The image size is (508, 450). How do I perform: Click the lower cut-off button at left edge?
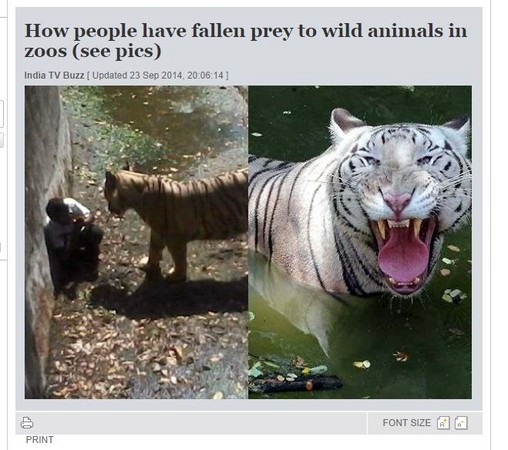pos(1,140)
